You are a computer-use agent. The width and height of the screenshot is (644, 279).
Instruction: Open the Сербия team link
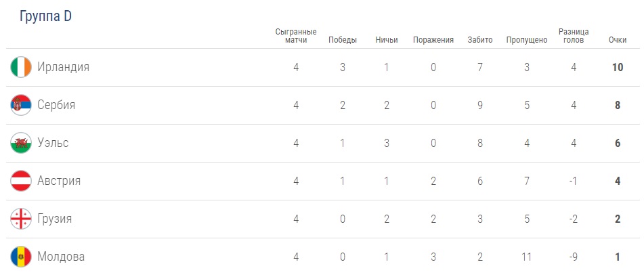click(56, 105)
